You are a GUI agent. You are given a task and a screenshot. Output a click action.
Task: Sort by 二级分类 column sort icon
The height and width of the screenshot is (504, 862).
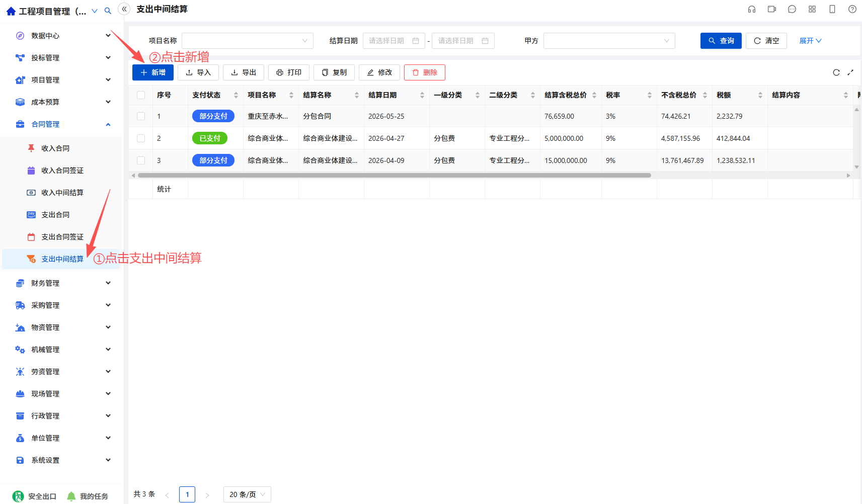click(x=533, y=95)
